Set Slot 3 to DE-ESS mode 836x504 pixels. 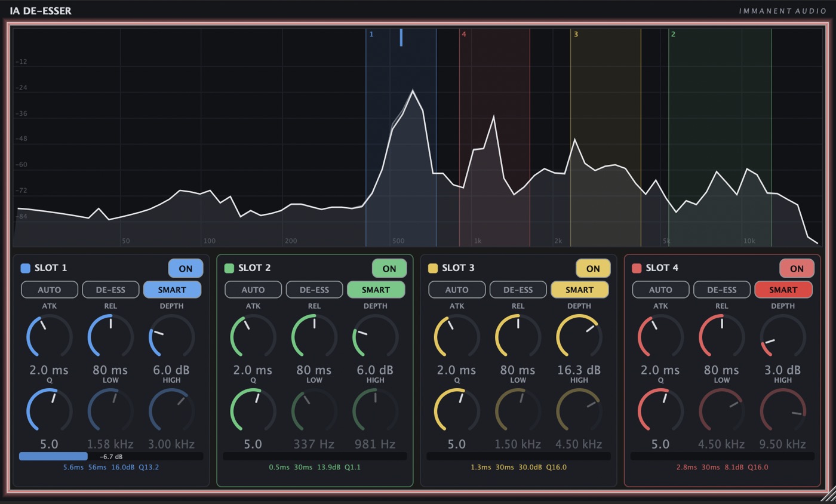518,290
